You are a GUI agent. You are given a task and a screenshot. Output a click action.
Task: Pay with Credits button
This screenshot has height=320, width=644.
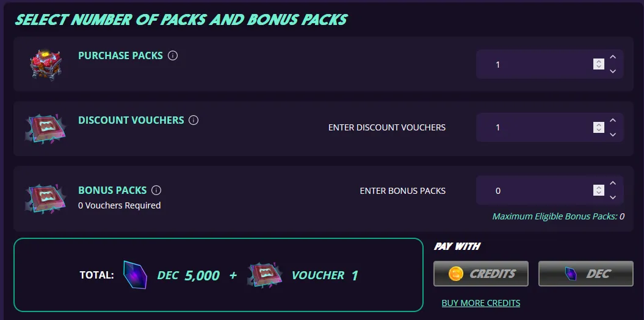(482, 274)
